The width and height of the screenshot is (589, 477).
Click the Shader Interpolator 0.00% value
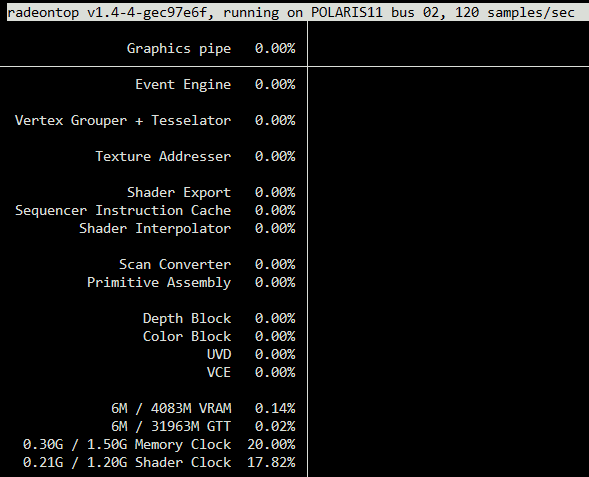coord(275,228)
